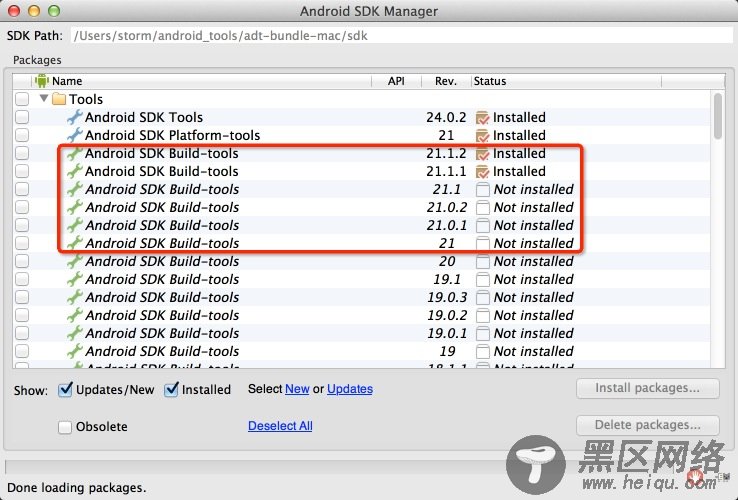The image size is (738, 500).
Task: Click the New link
Action: [x=297, y=389]
